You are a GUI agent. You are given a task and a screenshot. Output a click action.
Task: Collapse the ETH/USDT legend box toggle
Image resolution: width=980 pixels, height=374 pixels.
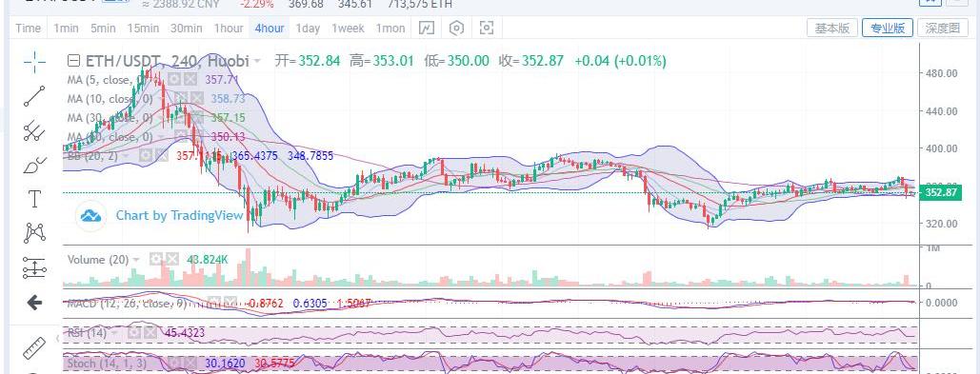[x=73, y=61]
